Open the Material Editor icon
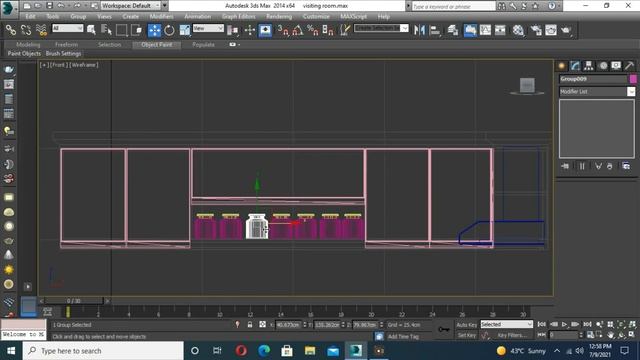Screen dimensions: 640x360 point(518,30)
